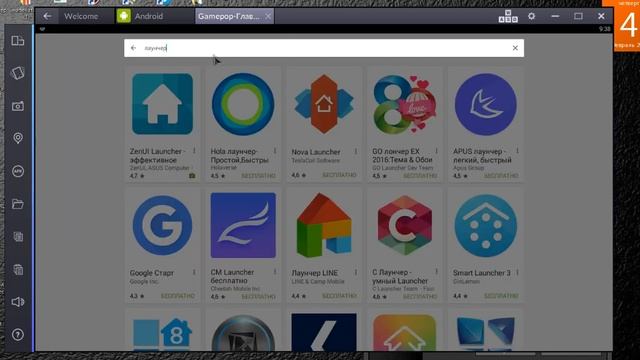This screenshot has width=640, height=360.
Task: Click the install APK icon in the sidebar
Action: pyautogui.click(x=18, y=171)
